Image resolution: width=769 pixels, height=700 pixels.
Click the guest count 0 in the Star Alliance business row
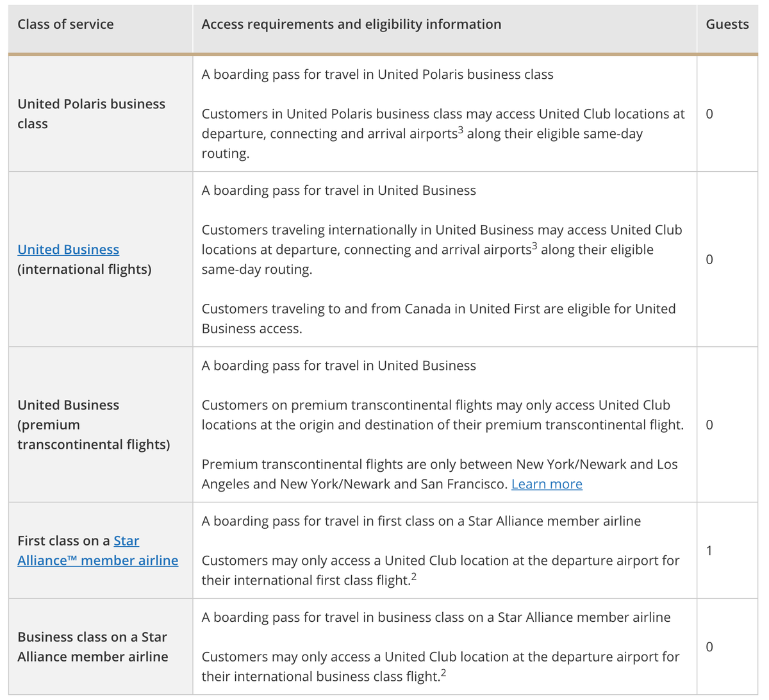pos(709,646)
